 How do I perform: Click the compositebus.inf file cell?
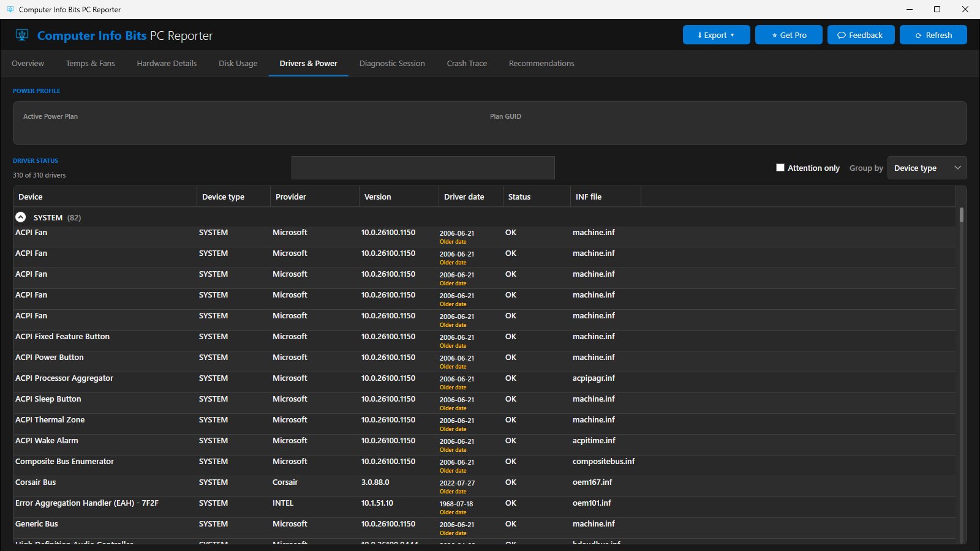(x=603, y=462)
